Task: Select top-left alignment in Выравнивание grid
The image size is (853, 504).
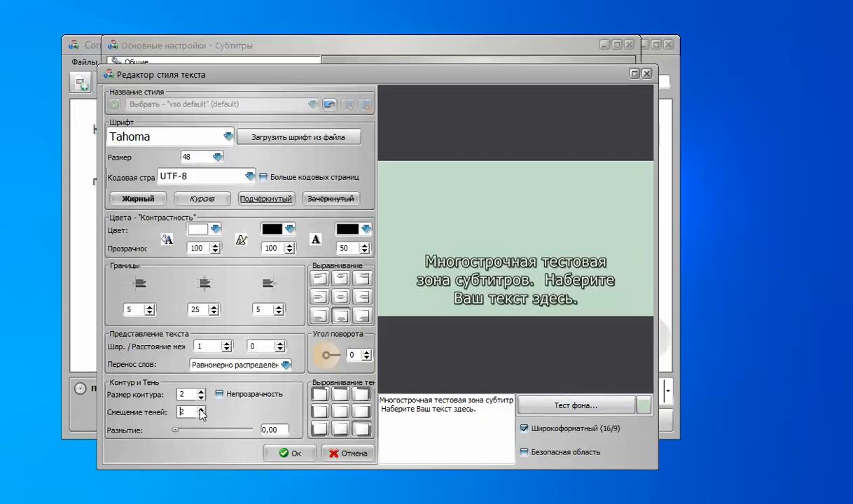Action: click(x=319, y=278)
